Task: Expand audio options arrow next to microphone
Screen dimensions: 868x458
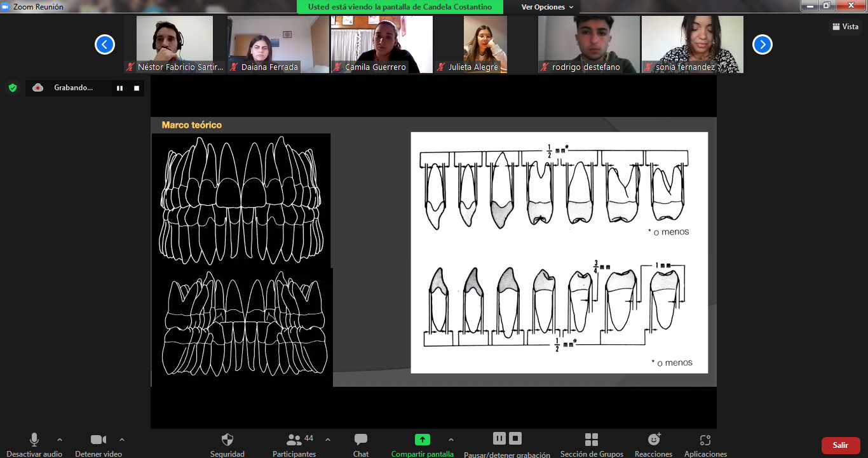Action: (x=60, y=440)
